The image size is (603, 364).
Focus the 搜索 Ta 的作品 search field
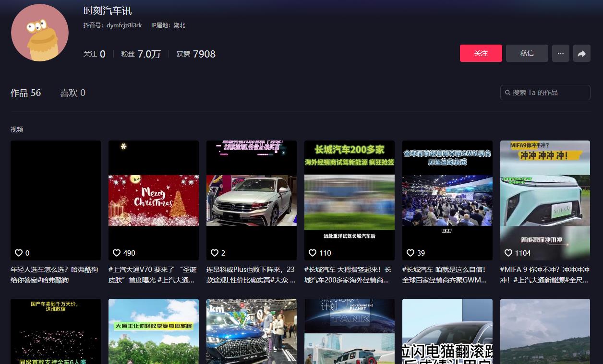point(545,93)
